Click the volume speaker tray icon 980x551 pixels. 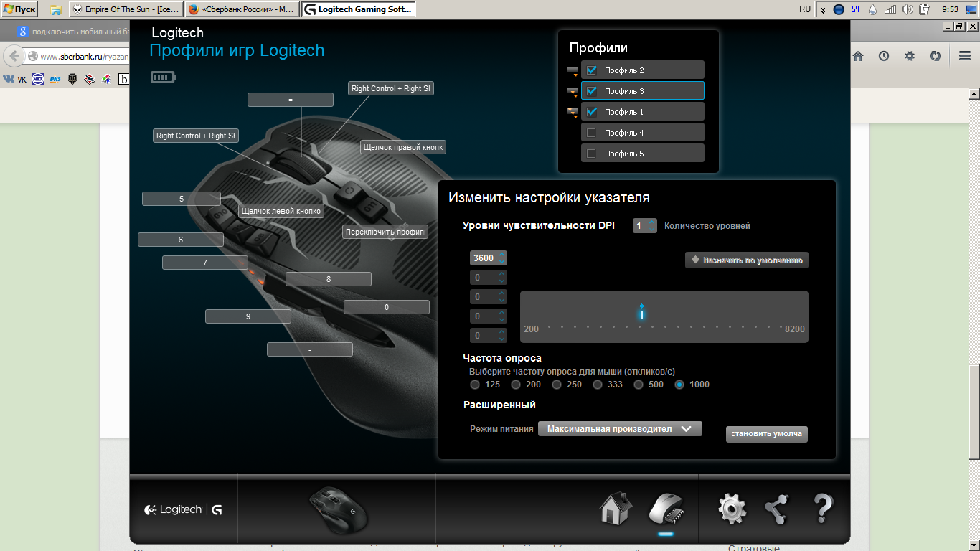click(908, 9)
